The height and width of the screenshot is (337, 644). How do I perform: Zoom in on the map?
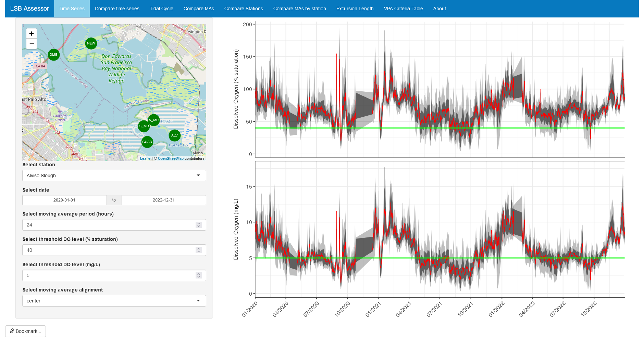pos(32,34)
